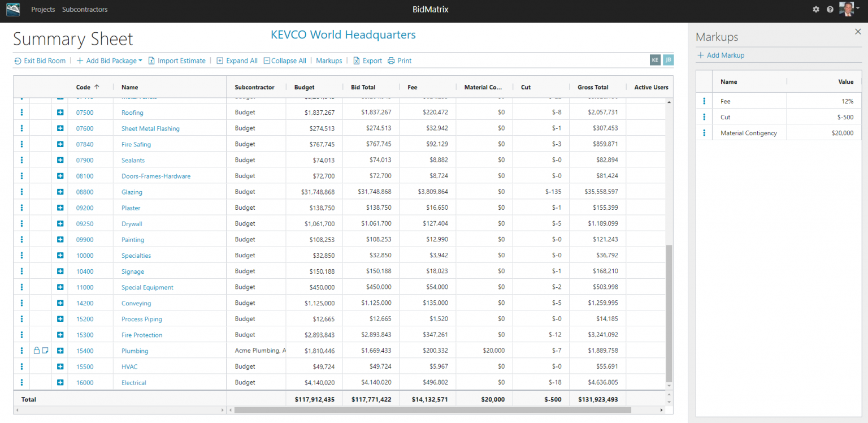Open the Subcontractors menu

coord(85,10)
